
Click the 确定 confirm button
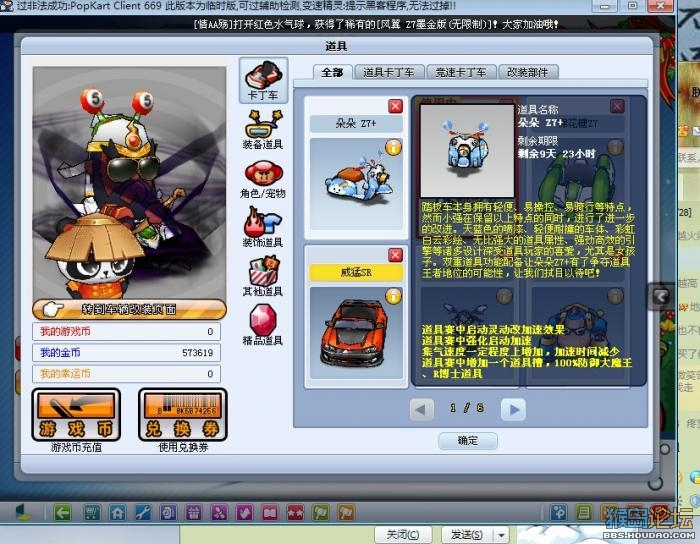coord(468,440)
